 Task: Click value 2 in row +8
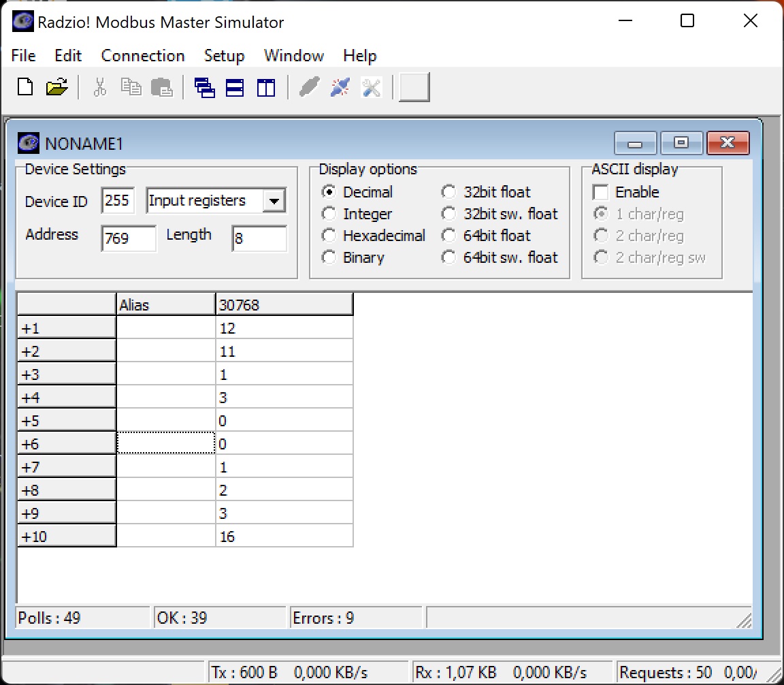click(284, 490)
